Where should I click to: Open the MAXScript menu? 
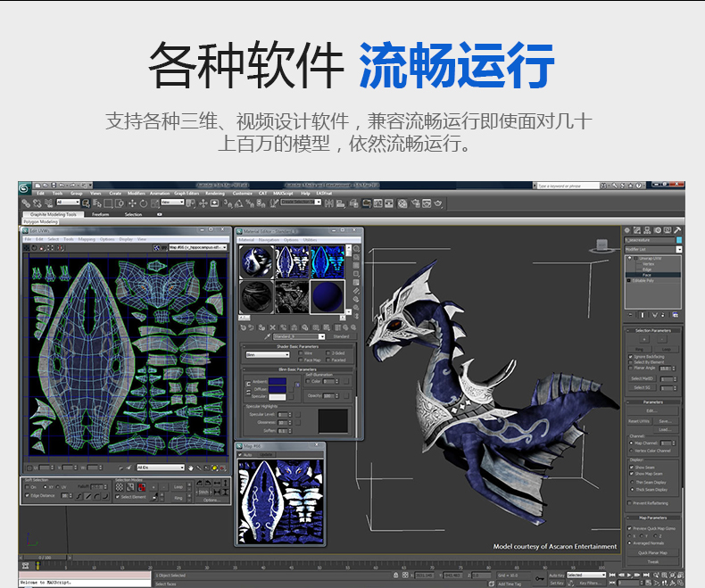pyautogui.click(x=283, y=194)
